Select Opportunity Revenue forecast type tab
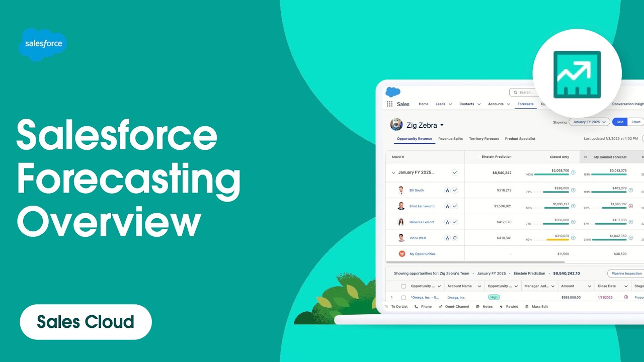This screenshot has width=644, height=362. point(415,139)
